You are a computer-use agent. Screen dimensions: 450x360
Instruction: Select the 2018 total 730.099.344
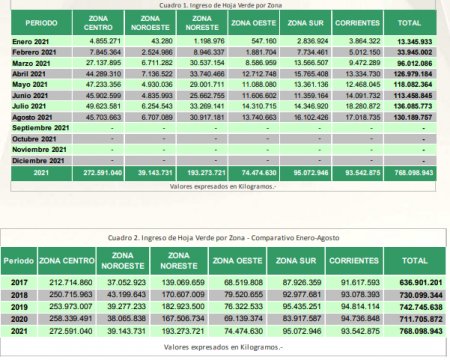point(421,295)
